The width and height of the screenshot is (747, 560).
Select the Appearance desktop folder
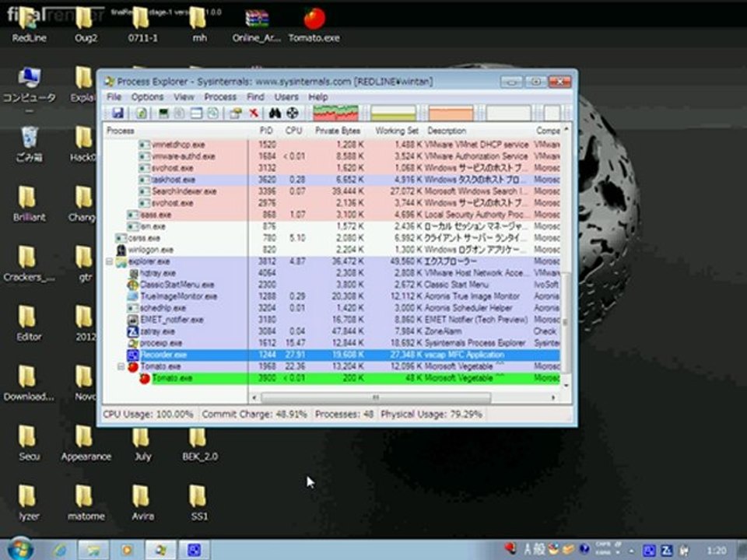[x=86, y=444]
